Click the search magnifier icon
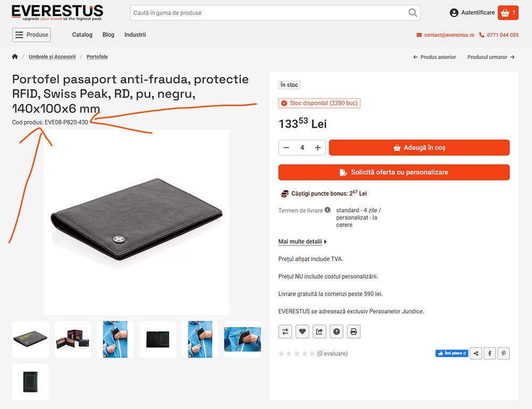This screenshot has height=409, width=532. click(x=412, y=13)
